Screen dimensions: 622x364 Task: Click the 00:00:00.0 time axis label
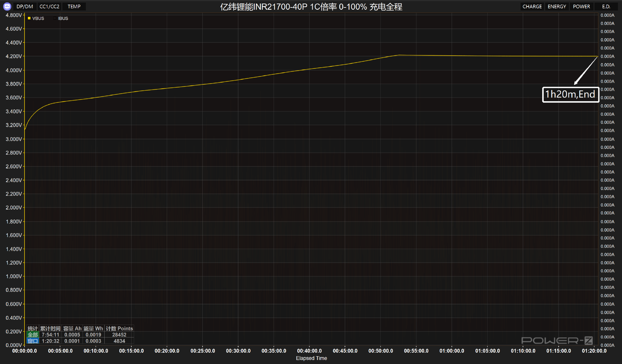tap(25, 351)
